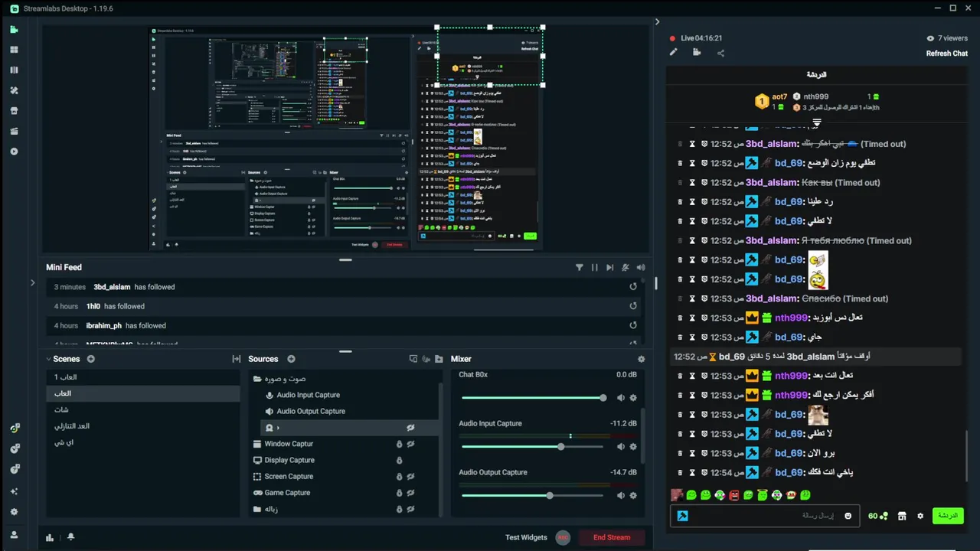Click Test Widgets
The image size is (980, 551).
tap(526, 537)
